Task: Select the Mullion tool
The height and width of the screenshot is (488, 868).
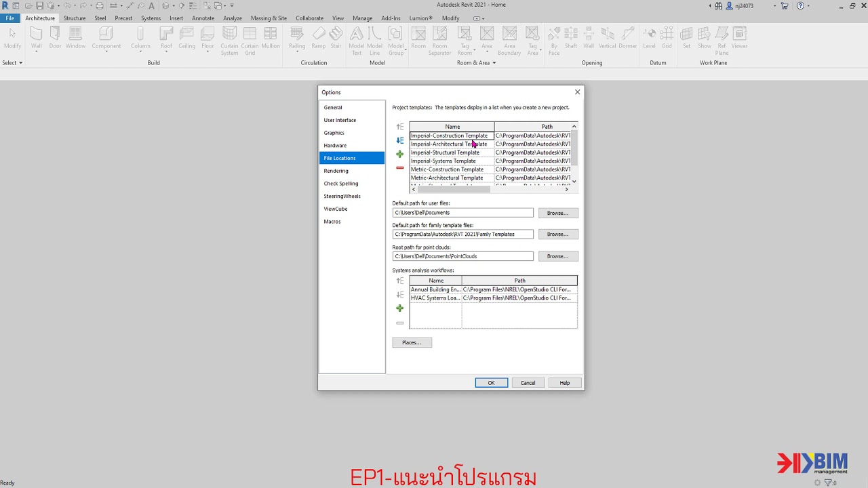Action: click(x=271, y=38)
